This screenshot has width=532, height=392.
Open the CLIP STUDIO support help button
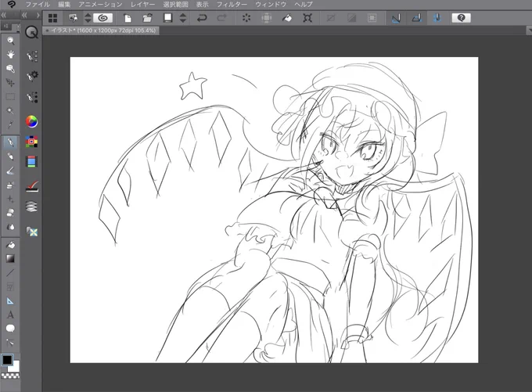point(461,18)
